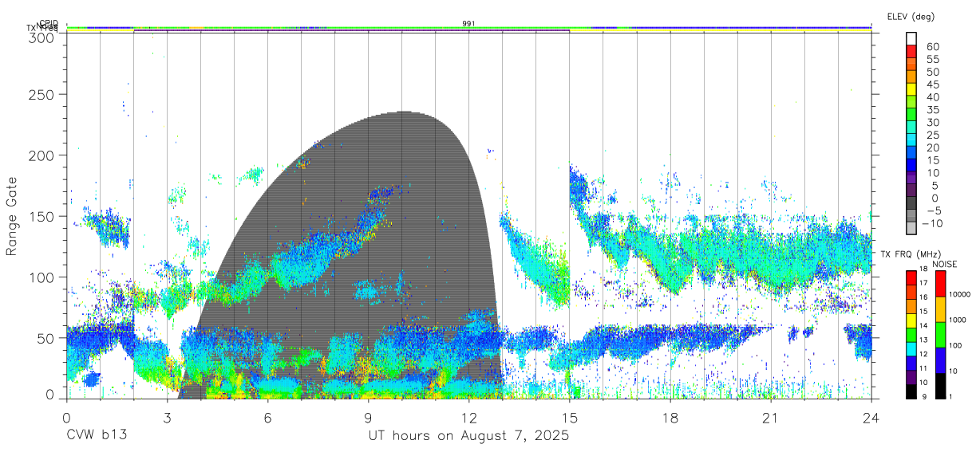Click the '10000' NOISE scale label

[959, 295]
